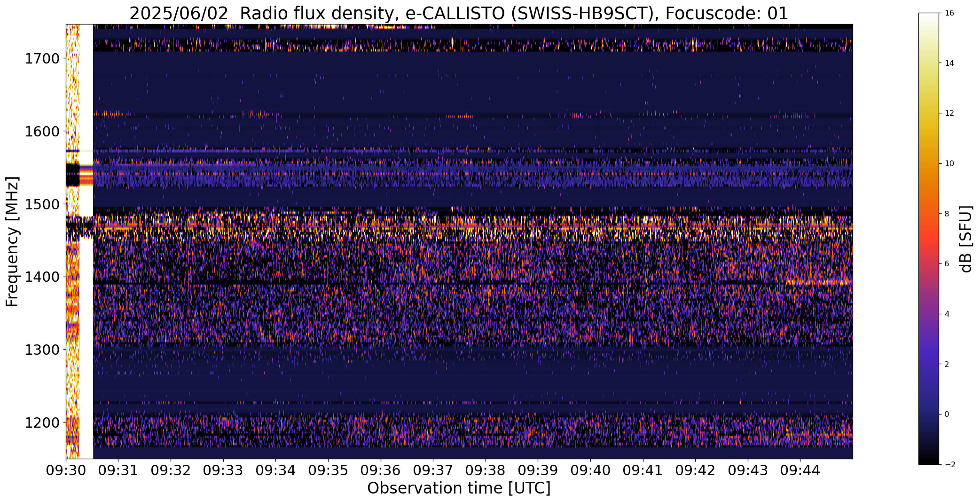The width and height of the screenshot is (980, 502).
Task: Click the 1600 frequency tick label
Action: pos(42,131)
